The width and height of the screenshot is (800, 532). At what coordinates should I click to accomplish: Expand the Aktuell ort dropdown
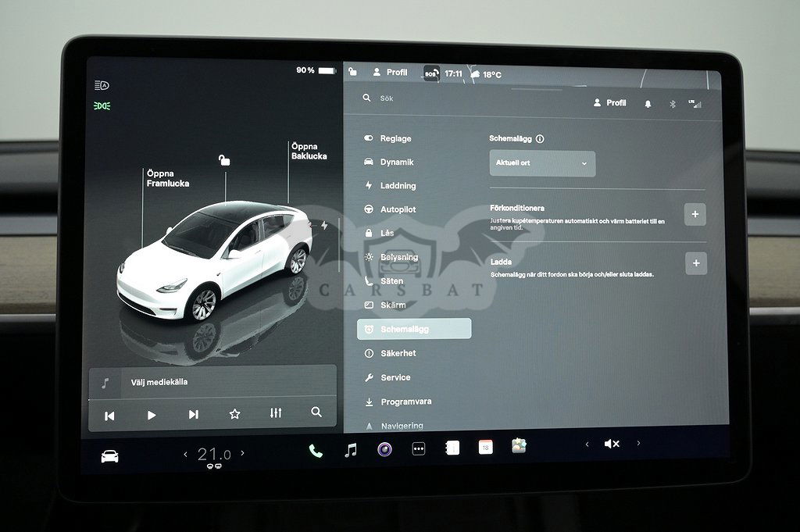point(542,163)
